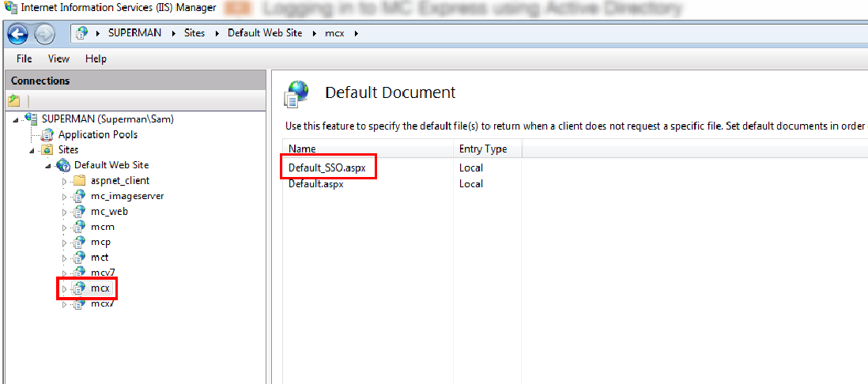Image resolution: width=868 pixels, height=384 pixels.
Task: Select Default_SSO.aspx in the document list
Action: [325, 168]
